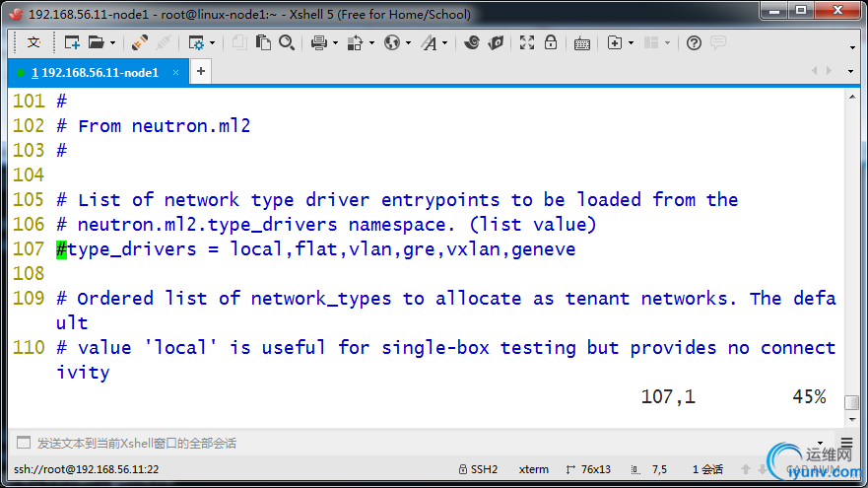Click the new tab group plus icon
The height and width of the screenshot is (488, 868).
coord(615,42)
